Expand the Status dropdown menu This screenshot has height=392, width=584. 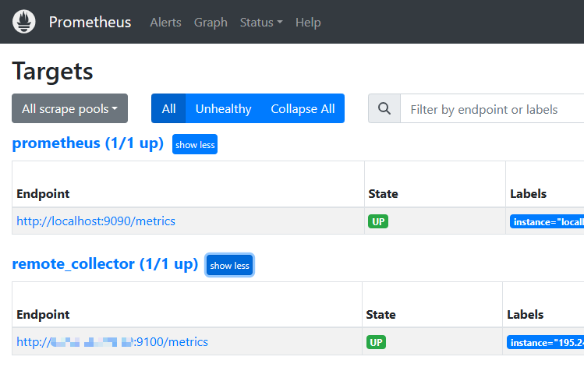[261, 22]
